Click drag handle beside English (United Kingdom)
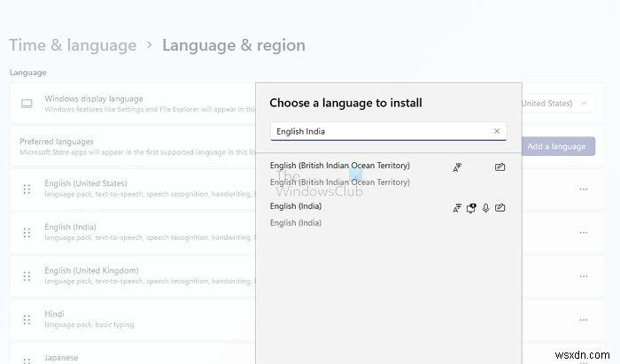 [27, 275]
